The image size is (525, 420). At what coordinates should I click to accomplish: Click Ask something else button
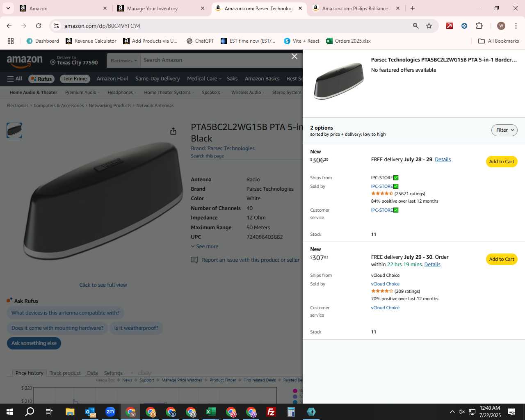point(34,343)
